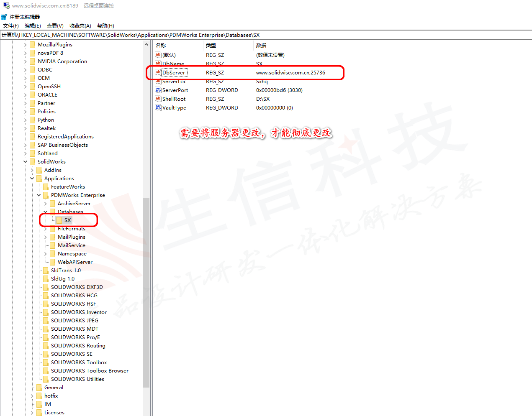This screenshot has width=532, height=416.
Task: Open the 收藏夹(A) favorites menu
Action: pyautogui.click(x=80, y=26)
